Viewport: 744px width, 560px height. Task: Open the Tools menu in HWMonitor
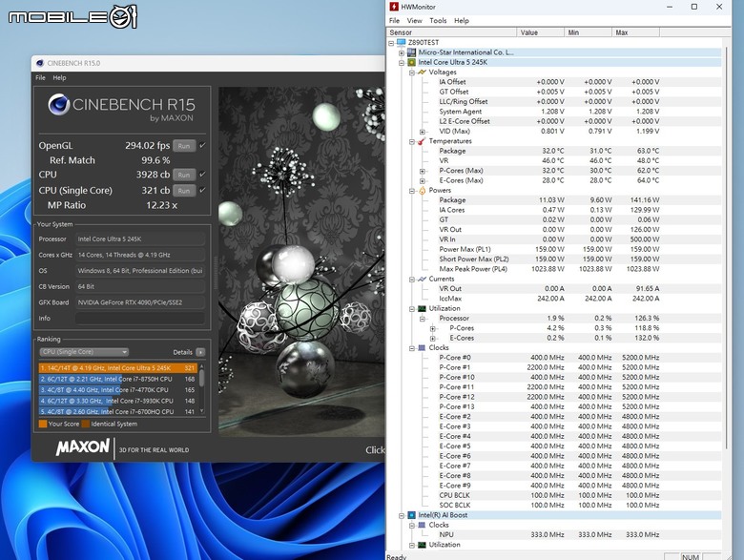coord(438,20)
